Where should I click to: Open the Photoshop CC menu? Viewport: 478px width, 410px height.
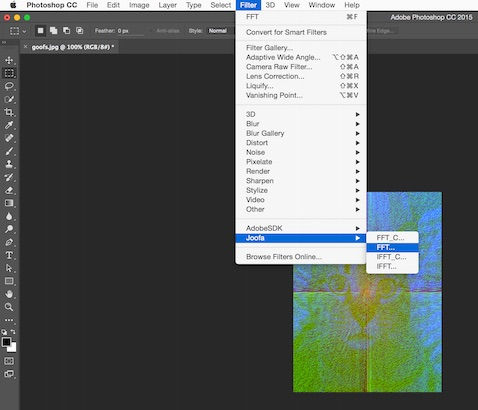coord(52,5)
